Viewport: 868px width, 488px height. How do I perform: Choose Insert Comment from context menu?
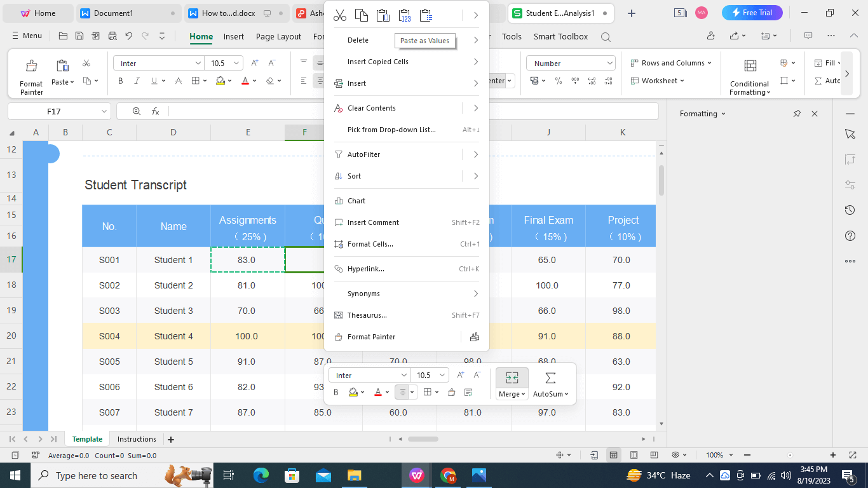click(x=373, y=222)
